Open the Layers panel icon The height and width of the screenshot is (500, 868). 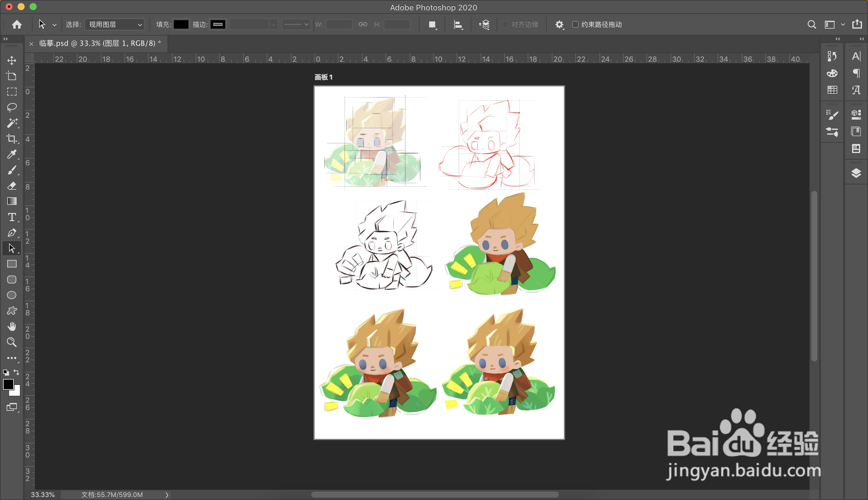click(x=856, y=173)
